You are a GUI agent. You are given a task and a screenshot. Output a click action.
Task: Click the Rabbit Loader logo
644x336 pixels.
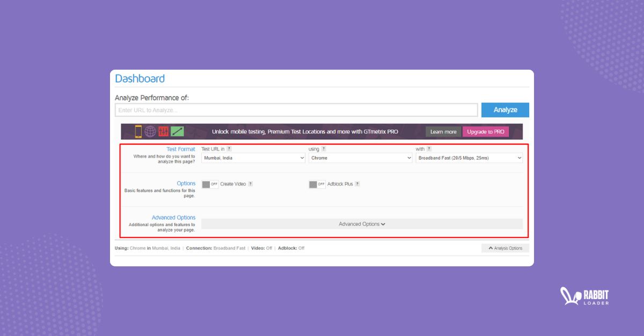(x=585, y=296)
